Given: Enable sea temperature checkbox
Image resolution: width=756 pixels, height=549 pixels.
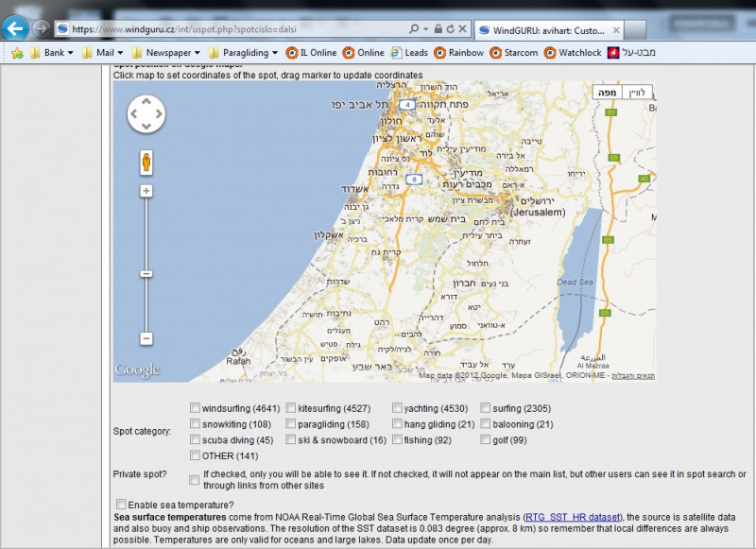Looking at the screenshot, I should pos(121,505).
